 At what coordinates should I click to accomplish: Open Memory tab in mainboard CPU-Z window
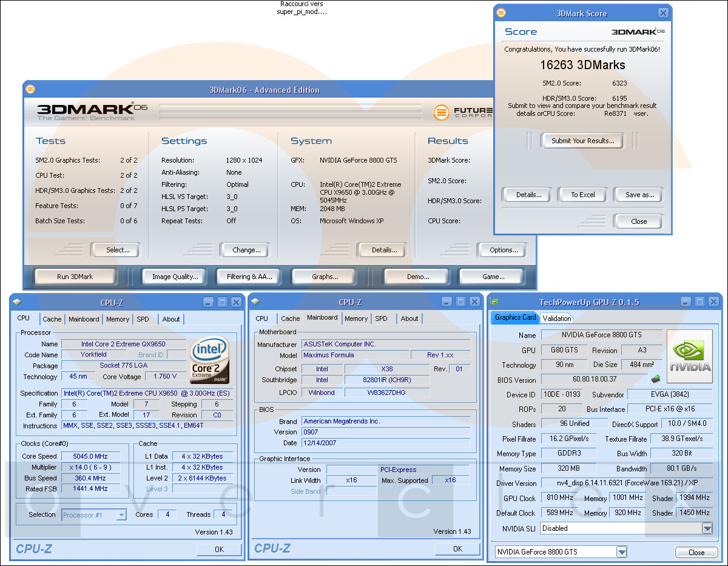tap(356, 318)
